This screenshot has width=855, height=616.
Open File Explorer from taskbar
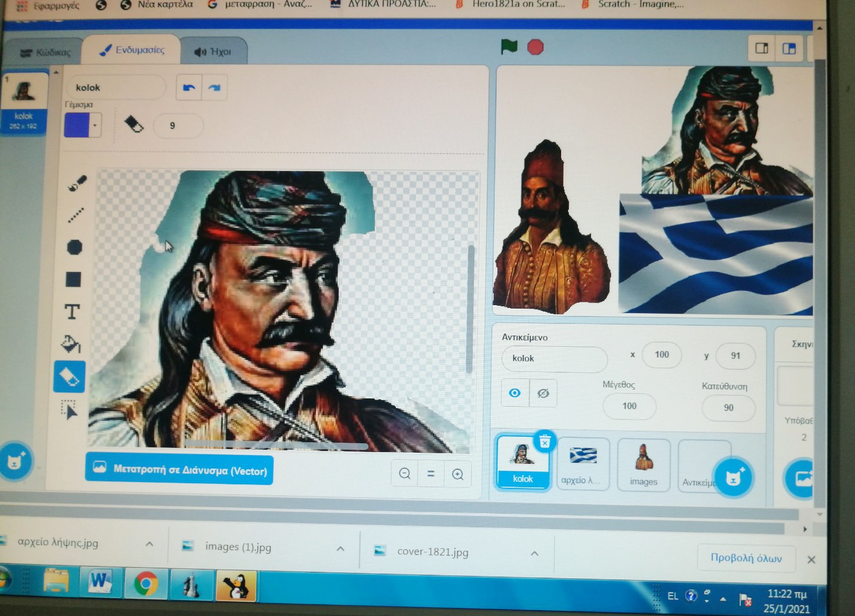click(x=56, y=582)
